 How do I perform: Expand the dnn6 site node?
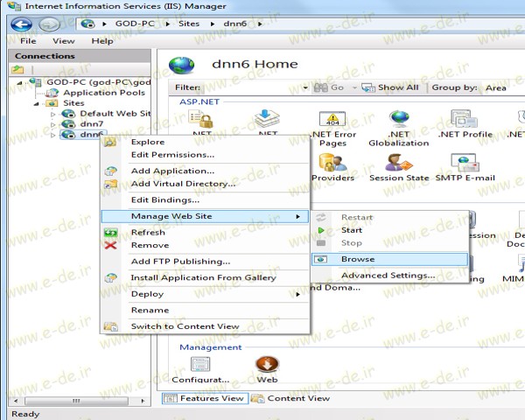coord(52,135)
